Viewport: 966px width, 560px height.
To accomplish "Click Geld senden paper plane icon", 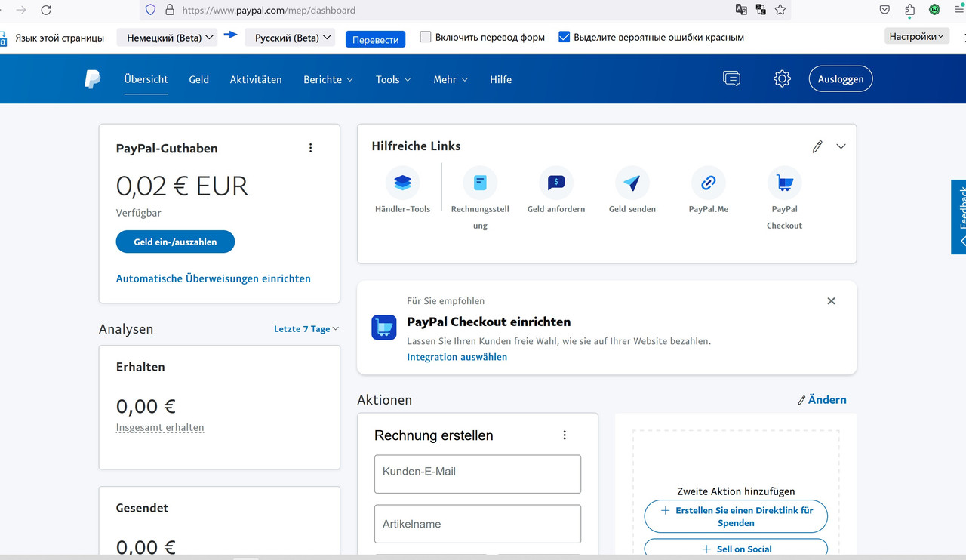I will (632, 183).
